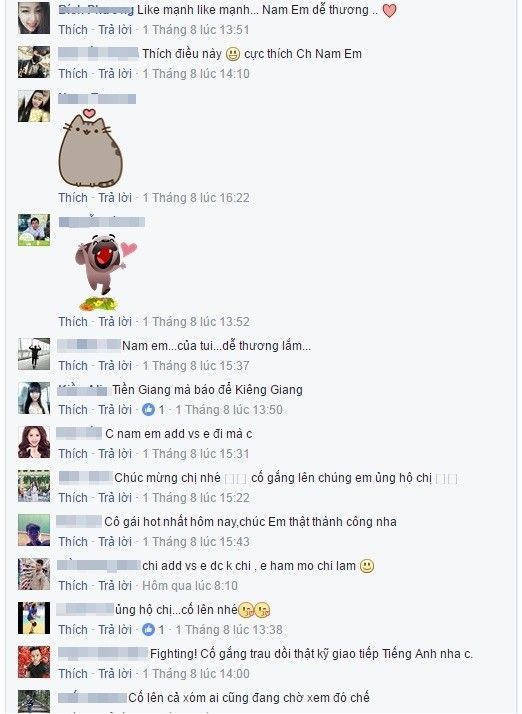Reply to the 'Tiền Giang mà báo để Kiêng Giang' comment
Image resolution: width=522 pixels, height=714 pixels.
[x=115, y=410]
